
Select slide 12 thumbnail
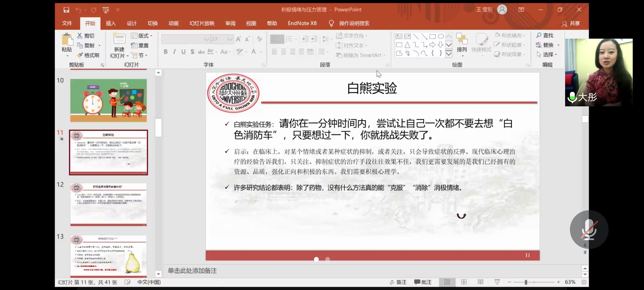108,204
